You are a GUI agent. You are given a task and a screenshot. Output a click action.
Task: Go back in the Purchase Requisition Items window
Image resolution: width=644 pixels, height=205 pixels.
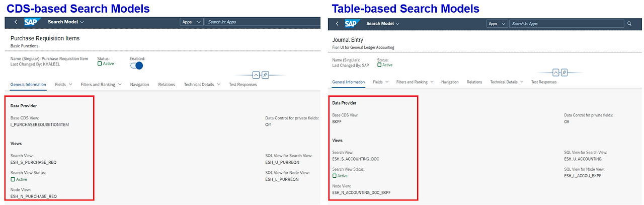16,22
